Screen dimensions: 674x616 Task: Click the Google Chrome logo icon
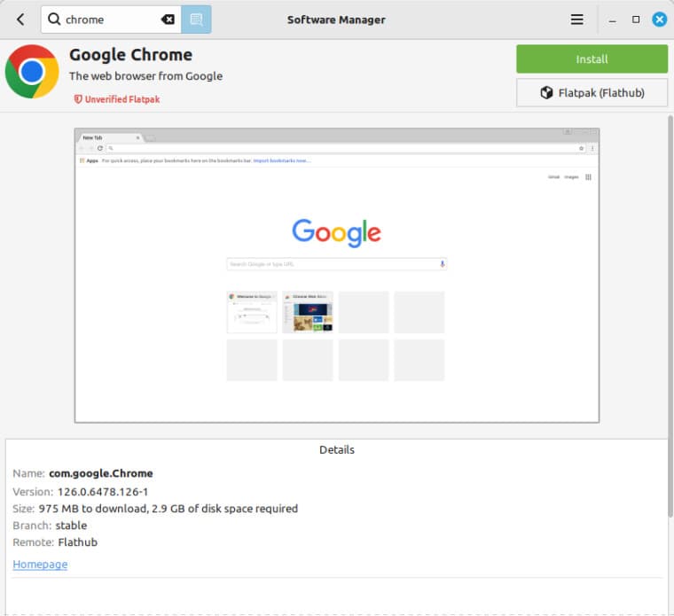(32, 71)
